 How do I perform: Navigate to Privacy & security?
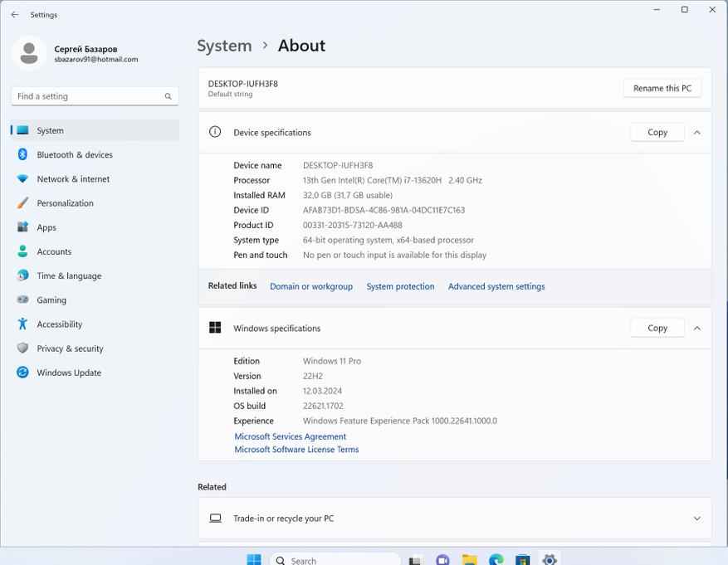pos(70,348)
